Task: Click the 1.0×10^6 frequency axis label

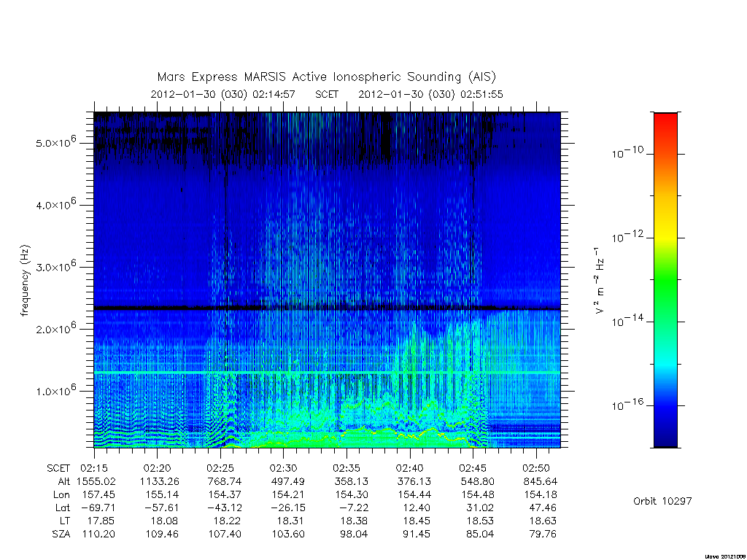Action: coord(55,390)
